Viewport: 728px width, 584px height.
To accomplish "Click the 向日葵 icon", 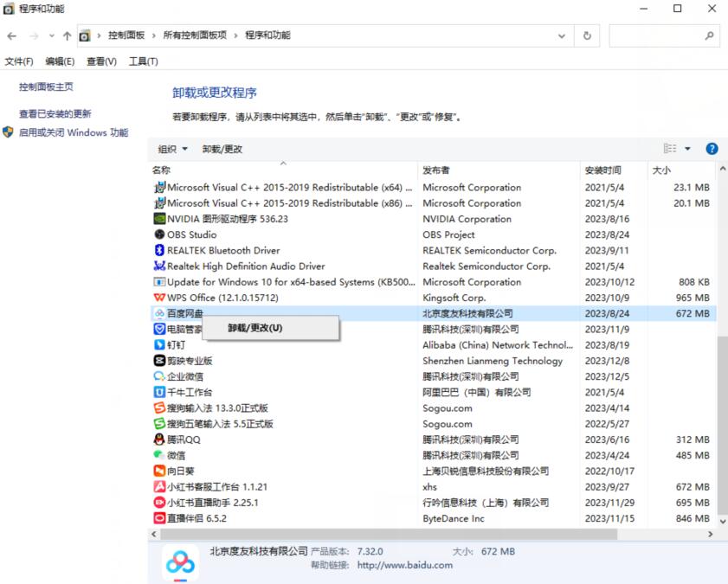I will pyautogui.click(x=159, y=472).
